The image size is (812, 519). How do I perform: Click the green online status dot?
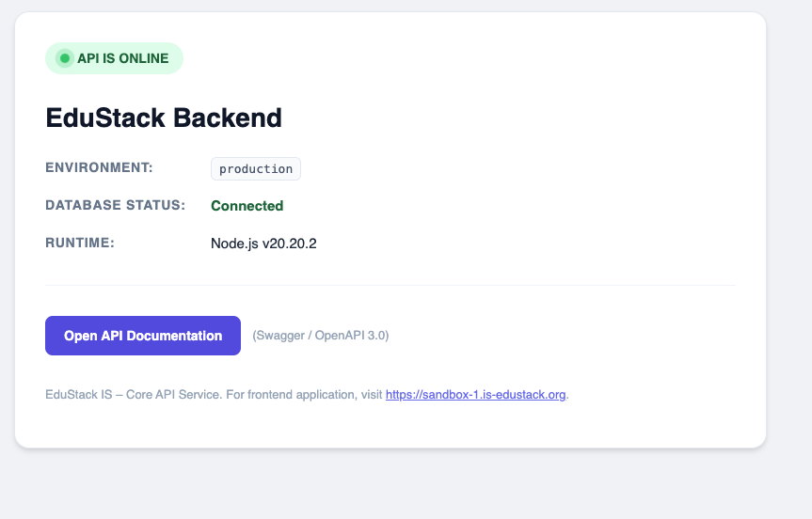(x=65, y=58)
